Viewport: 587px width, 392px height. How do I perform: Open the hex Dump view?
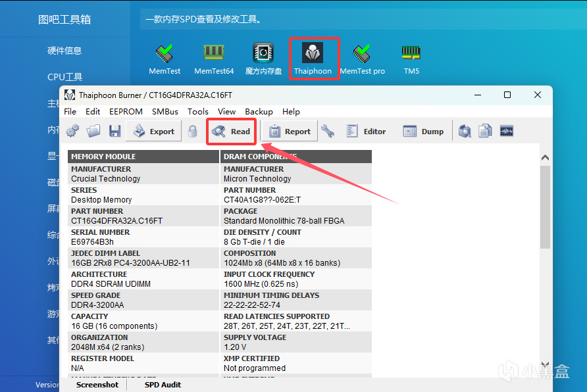coord(423,132)
